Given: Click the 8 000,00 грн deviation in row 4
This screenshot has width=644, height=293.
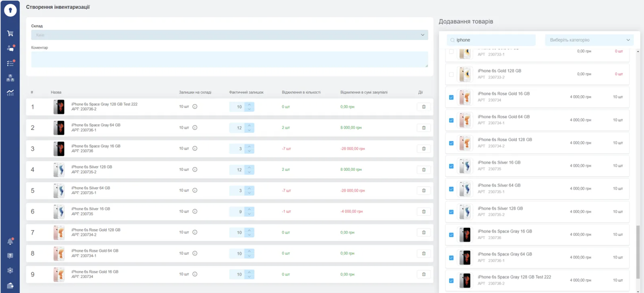Looking at the screenshot, I should pyautogui.click(x=351, y=170).
